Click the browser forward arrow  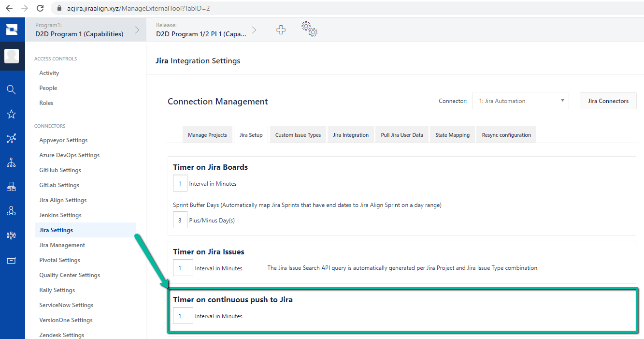click(x=25, y=8)
